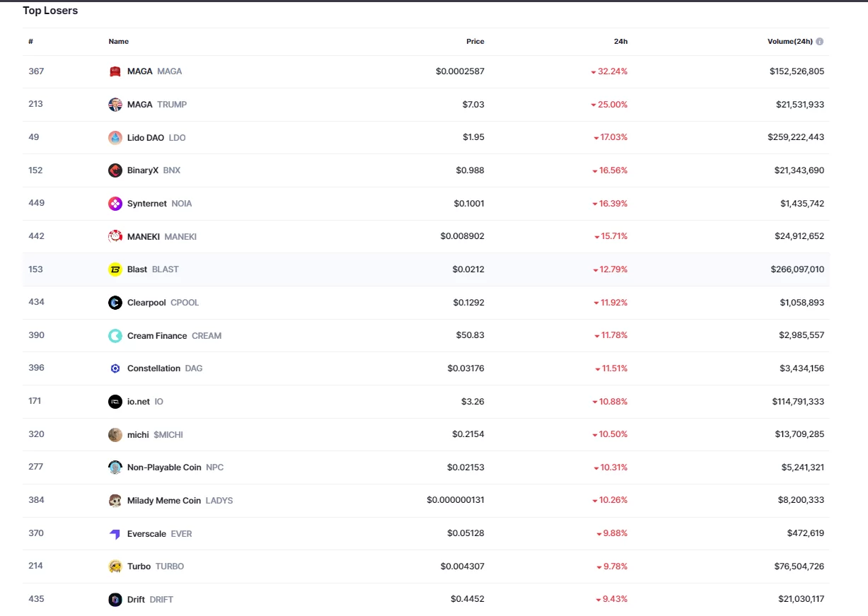
Task: Sort the table by Price column
Action: 475,42
